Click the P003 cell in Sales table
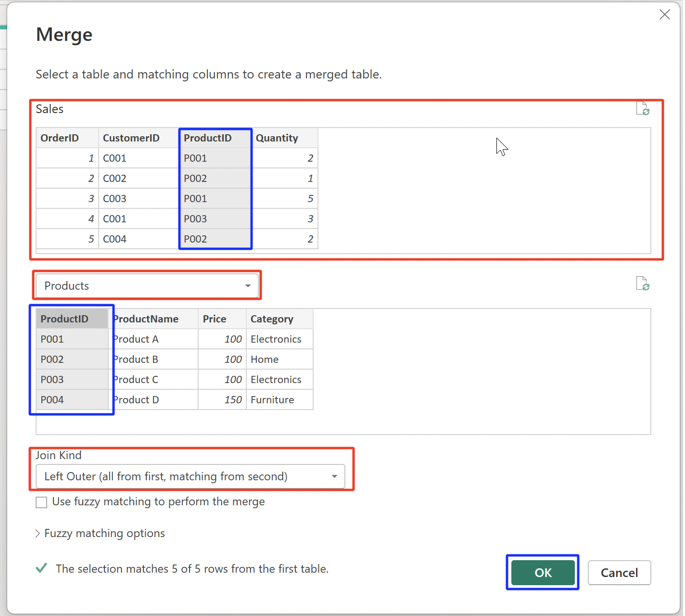This screenshot has height=616, width=685. click(x=215, y=219)
